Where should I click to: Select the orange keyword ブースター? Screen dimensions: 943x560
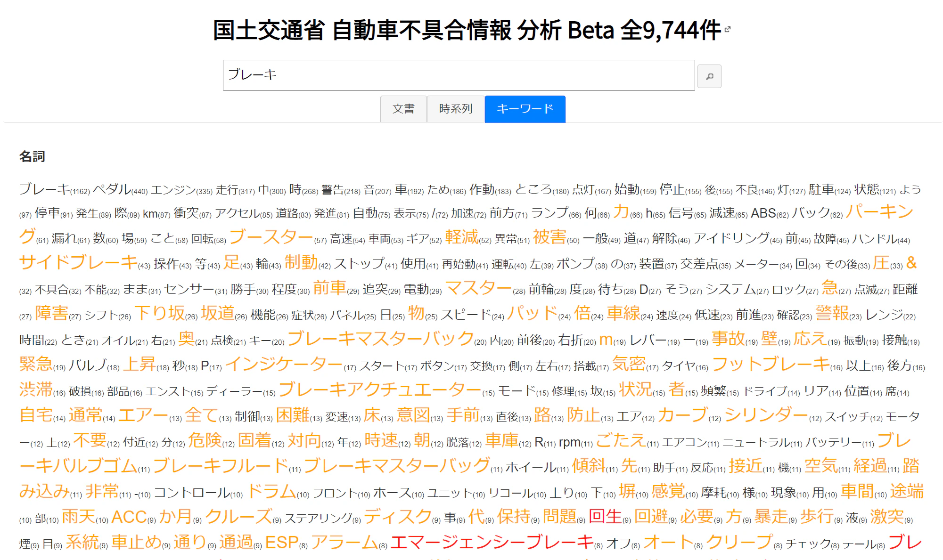point(271,236)
